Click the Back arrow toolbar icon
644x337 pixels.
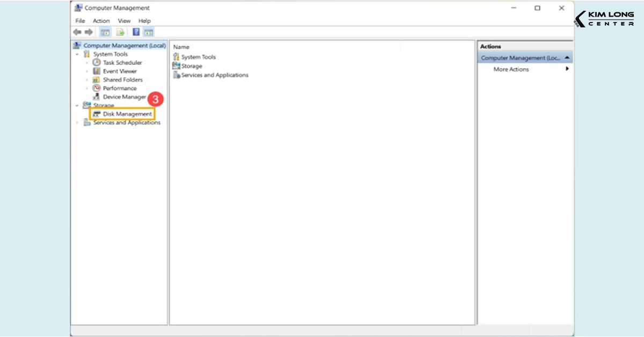point(77,32)
